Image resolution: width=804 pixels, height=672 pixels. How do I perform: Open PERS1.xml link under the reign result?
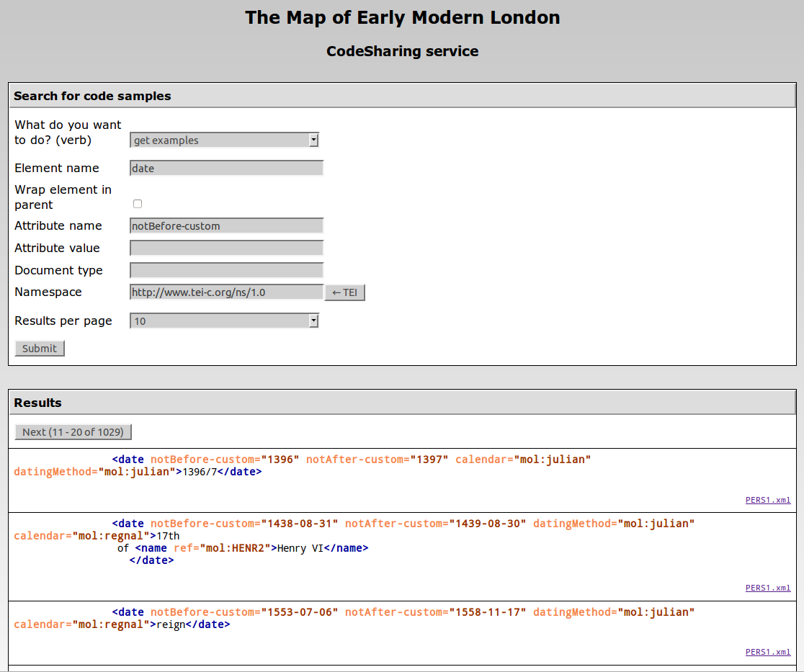(x=767, y=652)
